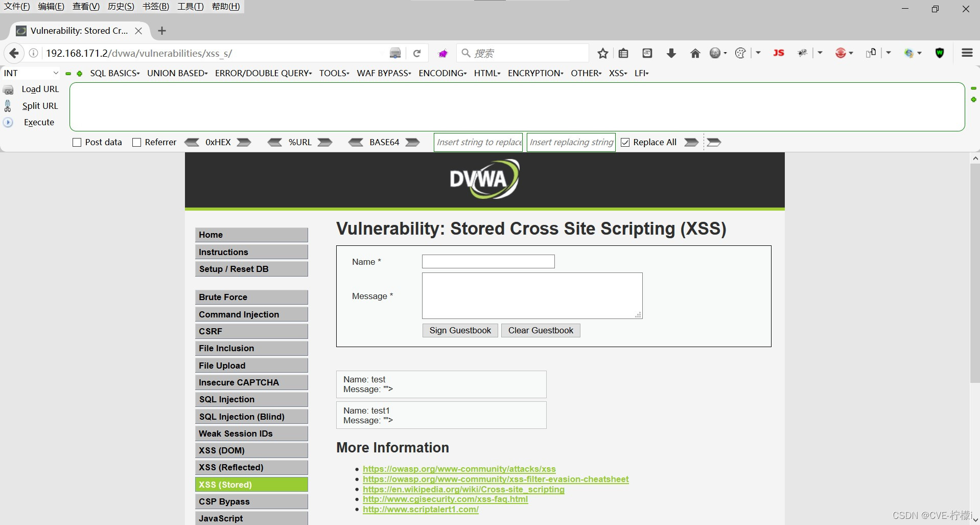Click the reader printer icon in address bar
980x525 pixels.
pos(395,53)
